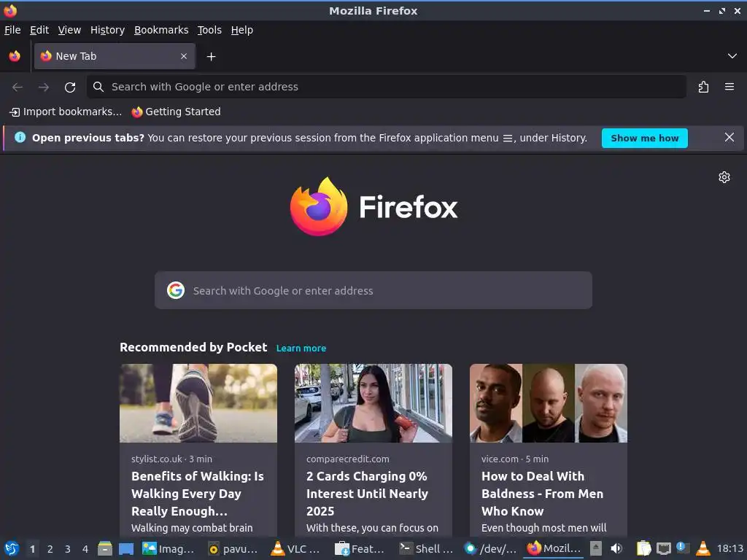Open Benefits of Walking article title
The image size is (747, 560).
pos(198,494)
